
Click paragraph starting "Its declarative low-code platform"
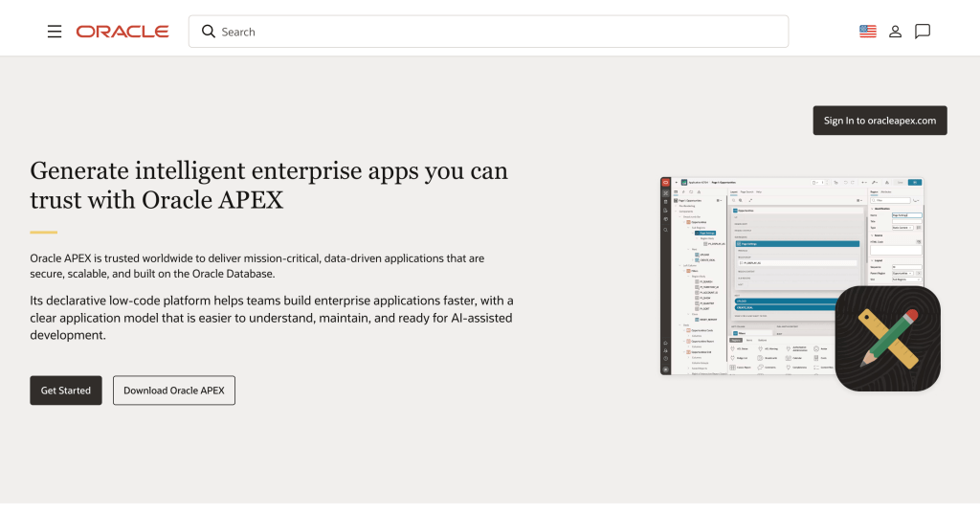(272, 318)
